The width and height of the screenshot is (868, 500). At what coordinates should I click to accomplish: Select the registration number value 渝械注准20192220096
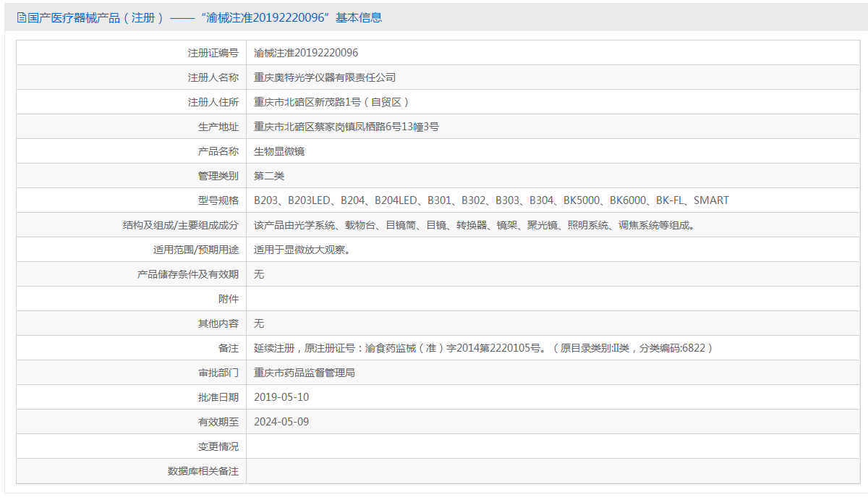[306, 53]
